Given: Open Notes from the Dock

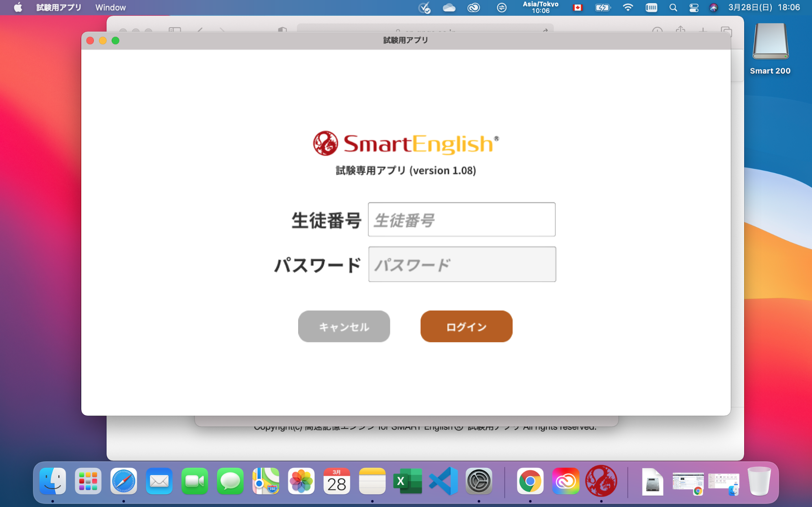Looking at the screenshot, I should [x=372, y=481].
